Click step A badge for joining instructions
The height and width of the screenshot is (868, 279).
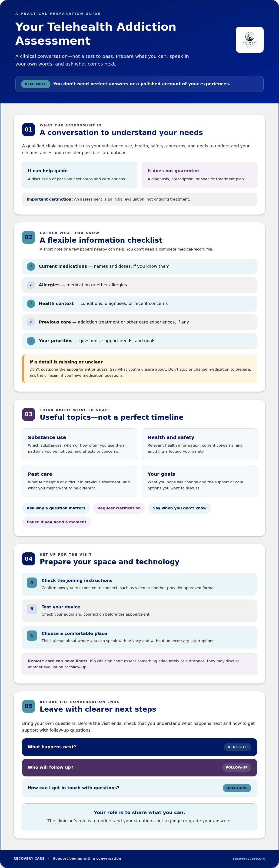coord(32,583)
